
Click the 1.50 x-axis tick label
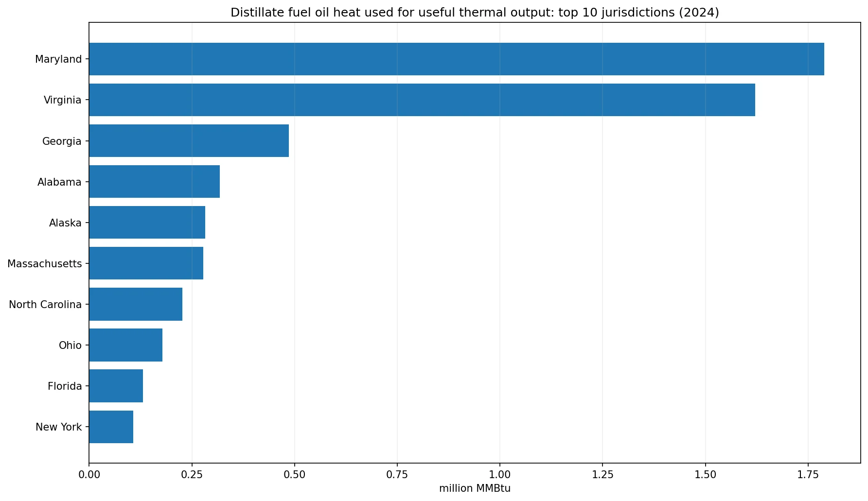[x=705, y=474]
